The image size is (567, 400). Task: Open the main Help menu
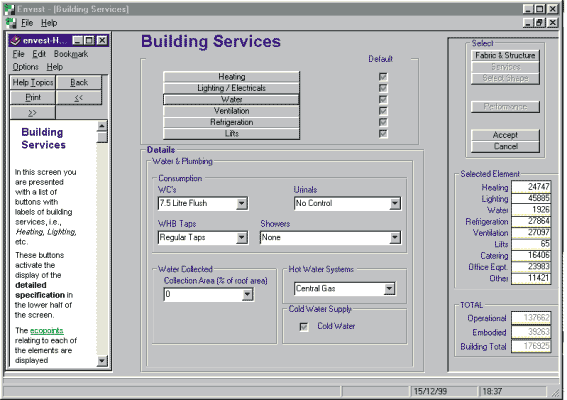(49, 23)
